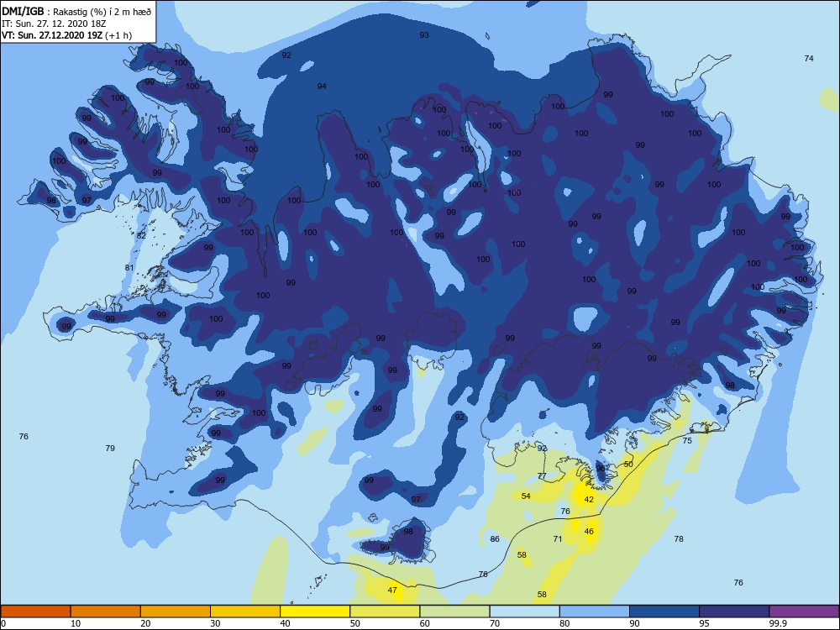The height and width of the screenshot is (630, 840).
Task: Click the 'DMI/IGB' title text
Action: tap(23, 11)
